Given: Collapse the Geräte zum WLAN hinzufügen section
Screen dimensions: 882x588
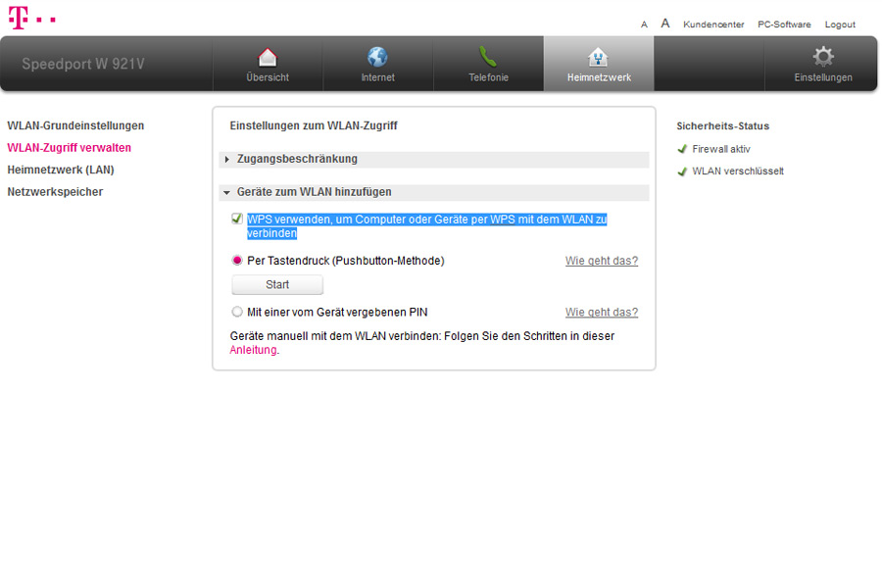Looking at the screenshot, I should pos(314,192).
